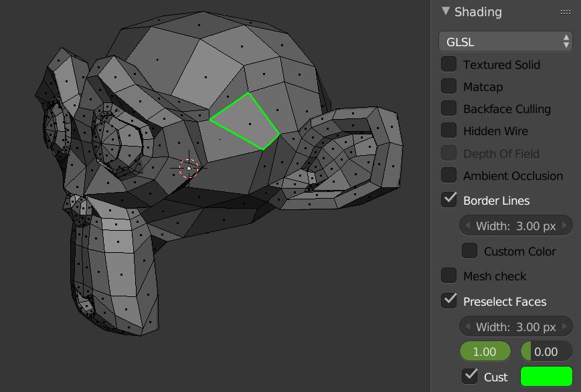
Task: Click the 3D cursor in the viewport
Action: pos(189,169)
